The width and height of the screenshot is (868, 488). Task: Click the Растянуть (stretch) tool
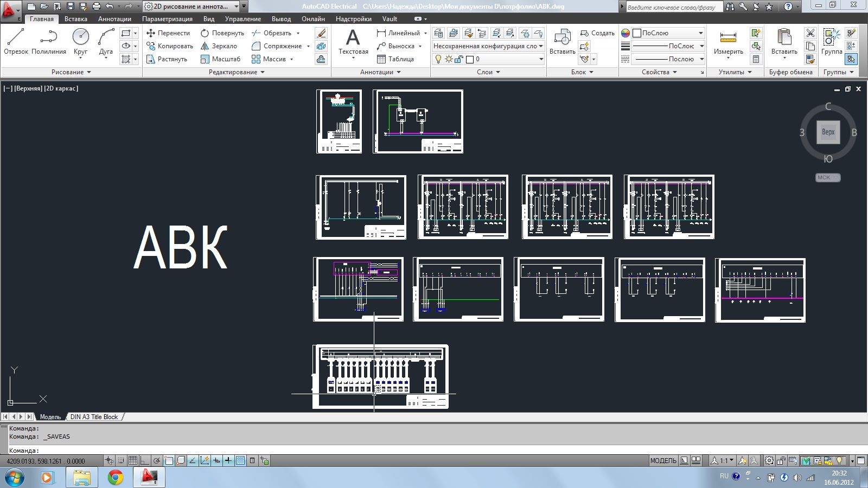(x=167, y=59)
